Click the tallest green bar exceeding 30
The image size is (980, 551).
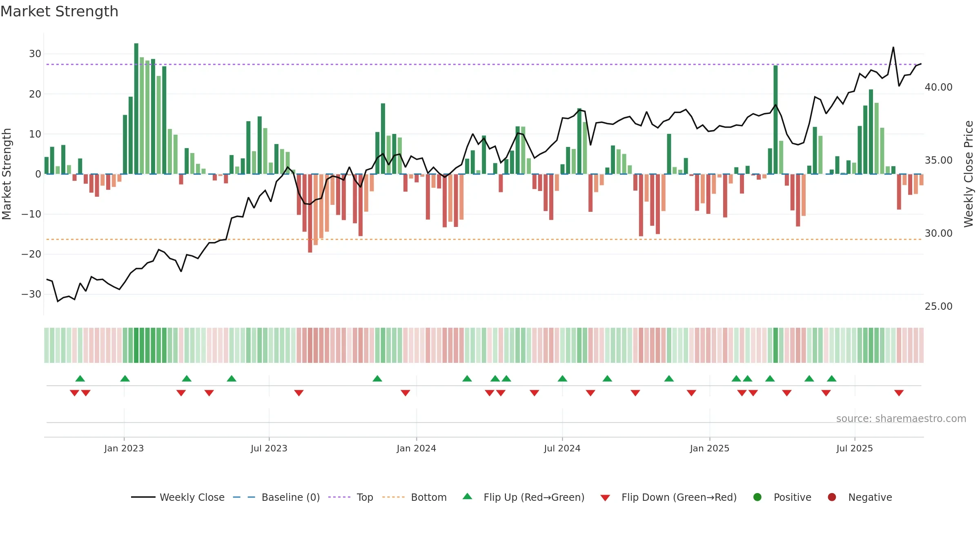pos(136,109)
